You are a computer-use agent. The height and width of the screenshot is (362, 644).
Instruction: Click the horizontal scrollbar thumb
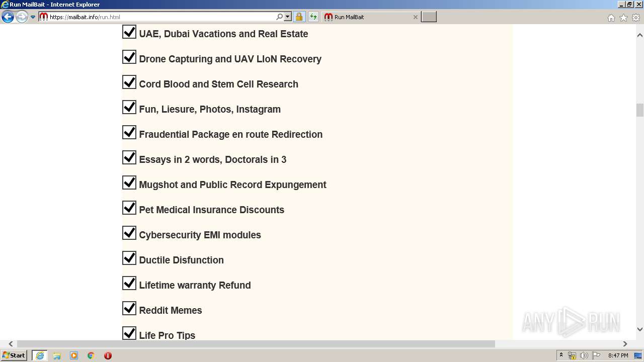click(x=256, y=344)
